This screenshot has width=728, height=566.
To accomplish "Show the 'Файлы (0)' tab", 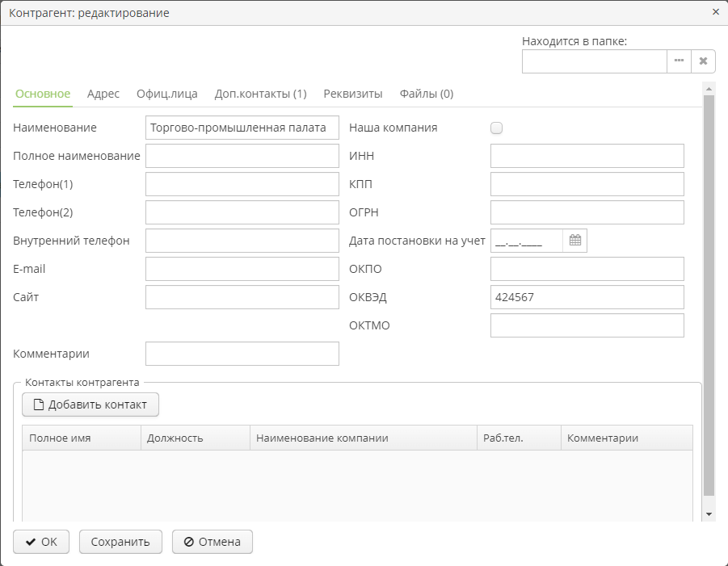I will [426, 94].
